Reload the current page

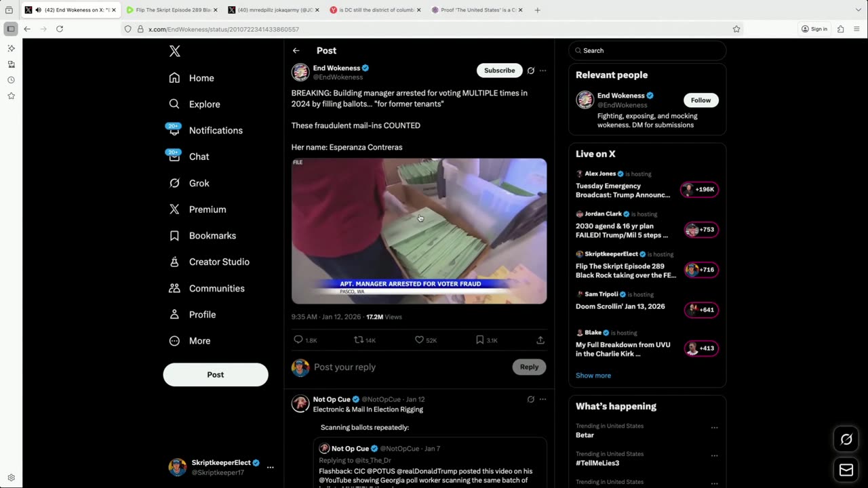pos(60,29)
